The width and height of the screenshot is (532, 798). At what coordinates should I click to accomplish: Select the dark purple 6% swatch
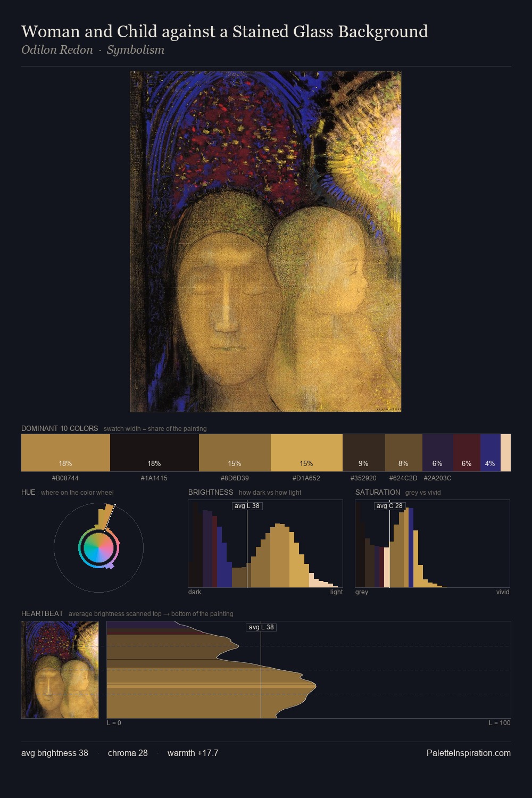(x=438, y=453)
